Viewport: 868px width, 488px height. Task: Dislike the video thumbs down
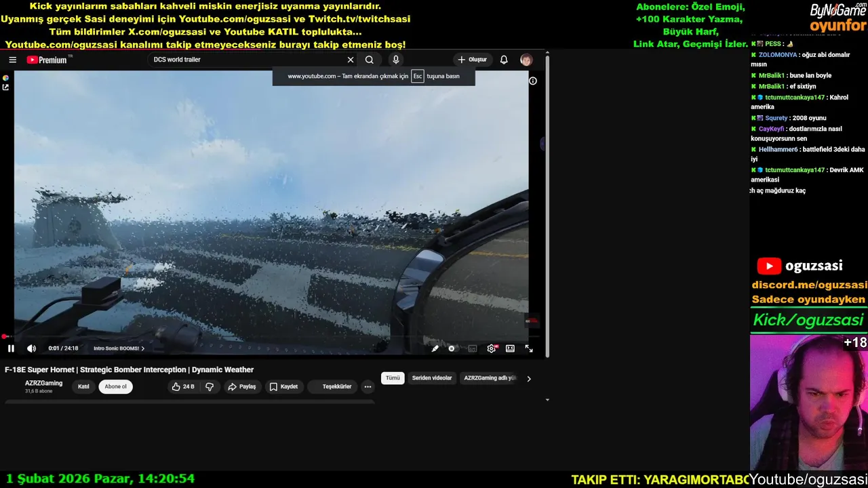210,387
